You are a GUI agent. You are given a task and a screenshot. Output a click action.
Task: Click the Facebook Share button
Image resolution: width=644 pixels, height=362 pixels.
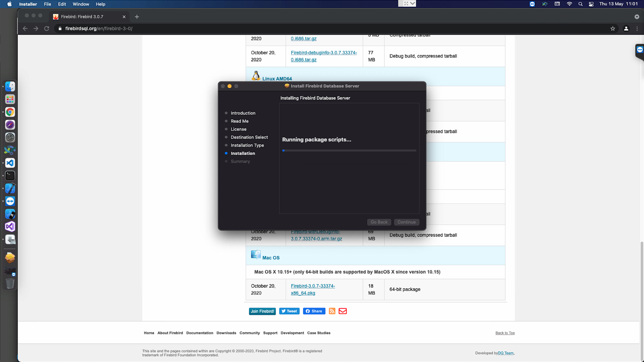click(314, 311)
